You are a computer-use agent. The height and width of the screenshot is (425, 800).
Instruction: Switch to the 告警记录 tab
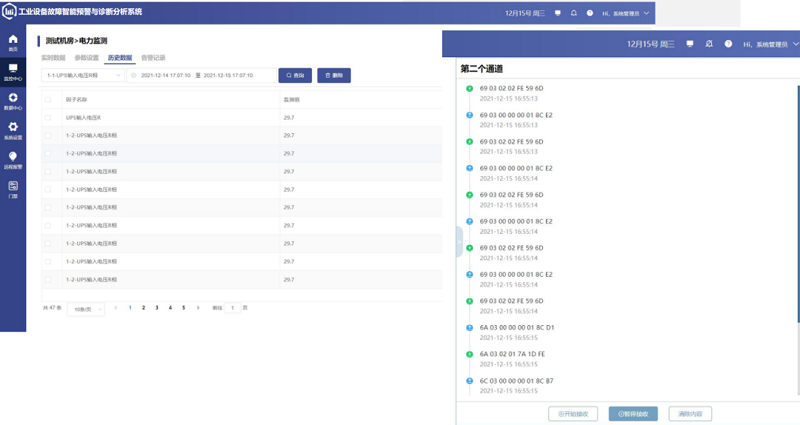[x=153, y=58]
